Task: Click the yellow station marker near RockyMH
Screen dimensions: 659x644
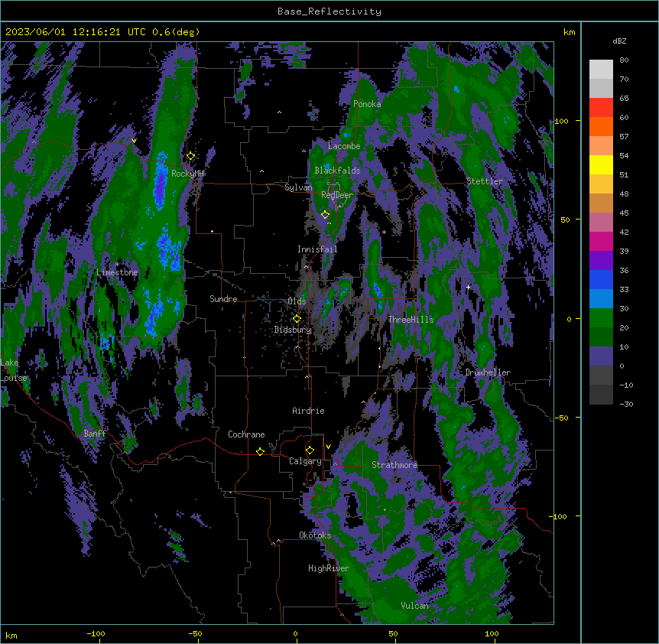Action: click(x=191, y=156)
